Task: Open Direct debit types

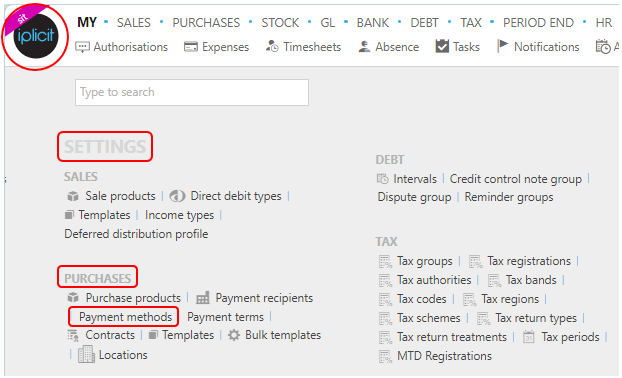Action: pos(236,196)
